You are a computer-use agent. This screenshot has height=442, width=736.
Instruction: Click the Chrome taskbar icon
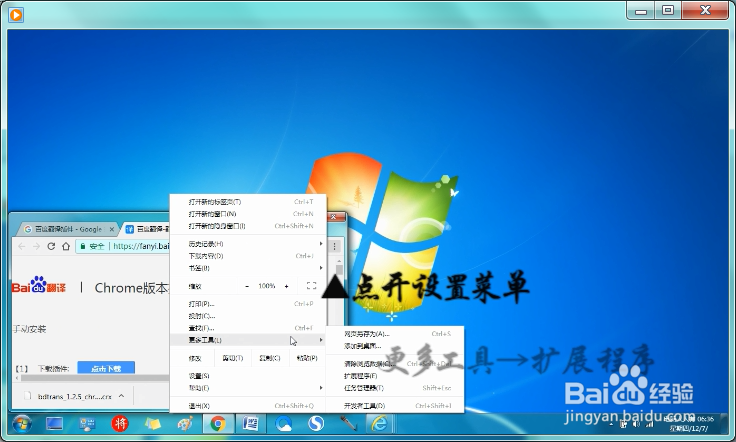pyautogui.click(x=218, y=424)
